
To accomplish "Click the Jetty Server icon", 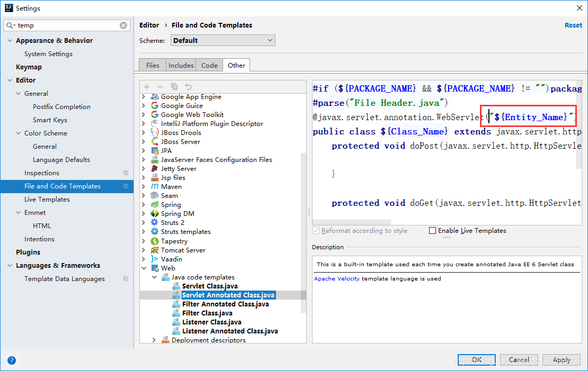I will (x=155, y=169).
